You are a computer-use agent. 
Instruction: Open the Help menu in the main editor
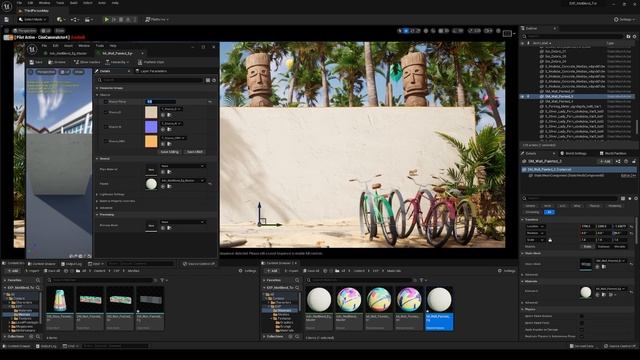115,3
